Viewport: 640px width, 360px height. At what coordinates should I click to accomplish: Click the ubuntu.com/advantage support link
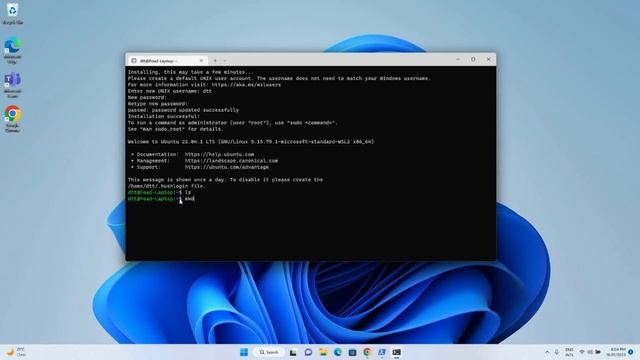click(227, 167)
